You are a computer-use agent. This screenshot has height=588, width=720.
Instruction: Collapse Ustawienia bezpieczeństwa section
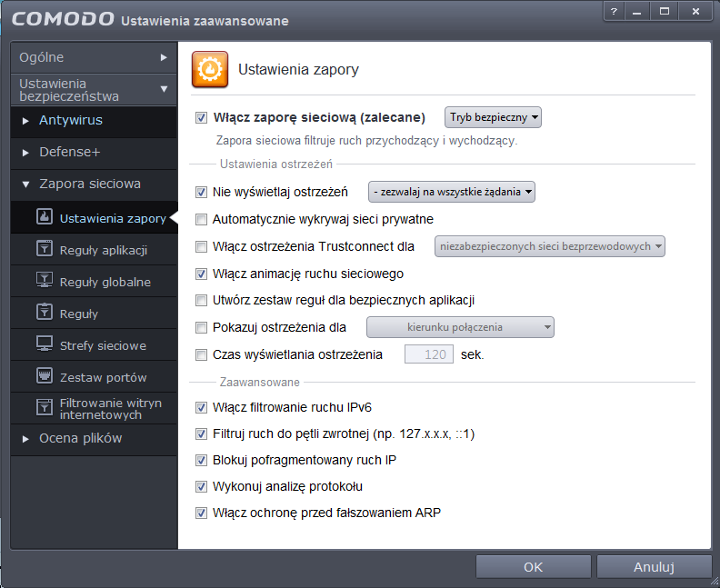click(x=94, y=89)
